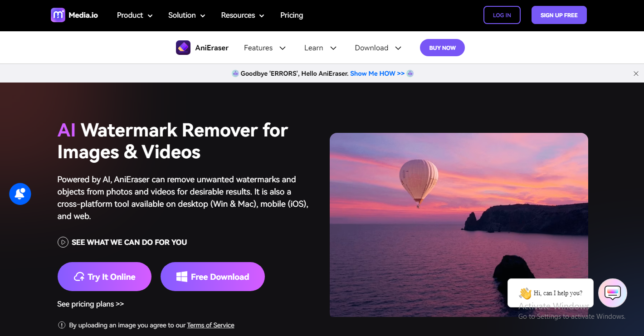Open the Features dropdown in AniEraser bar
Image resolution: width=644 pixels, height=336 pixels.
(x=265, y=48)
